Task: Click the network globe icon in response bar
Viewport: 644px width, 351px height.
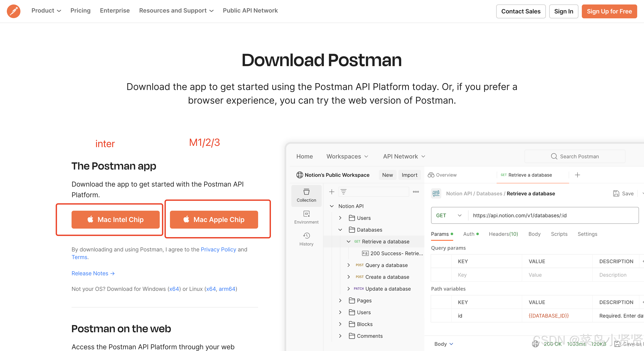Action: coord(535,344)
